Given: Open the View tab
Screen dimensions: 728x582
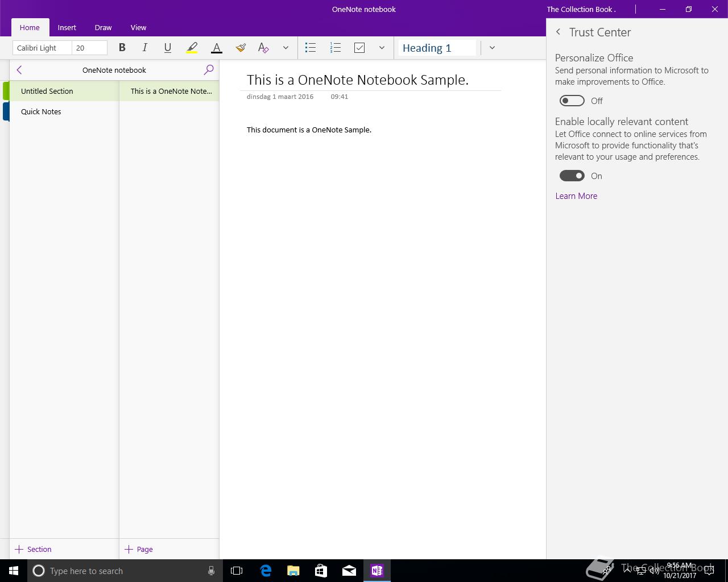Looking at the screenshot, I should (x=138, y=27).
